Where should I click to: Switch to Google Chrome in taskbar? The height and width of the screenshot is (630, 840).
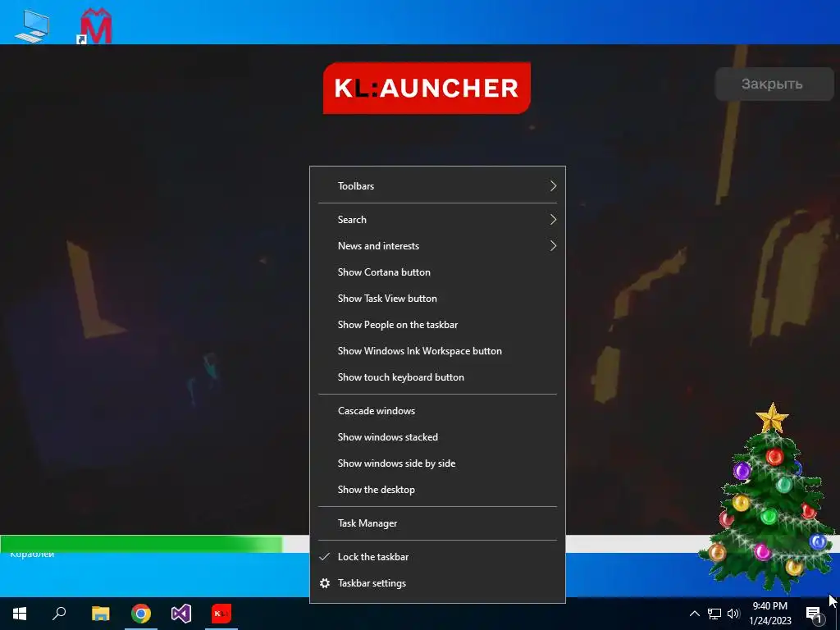[141, 614]
